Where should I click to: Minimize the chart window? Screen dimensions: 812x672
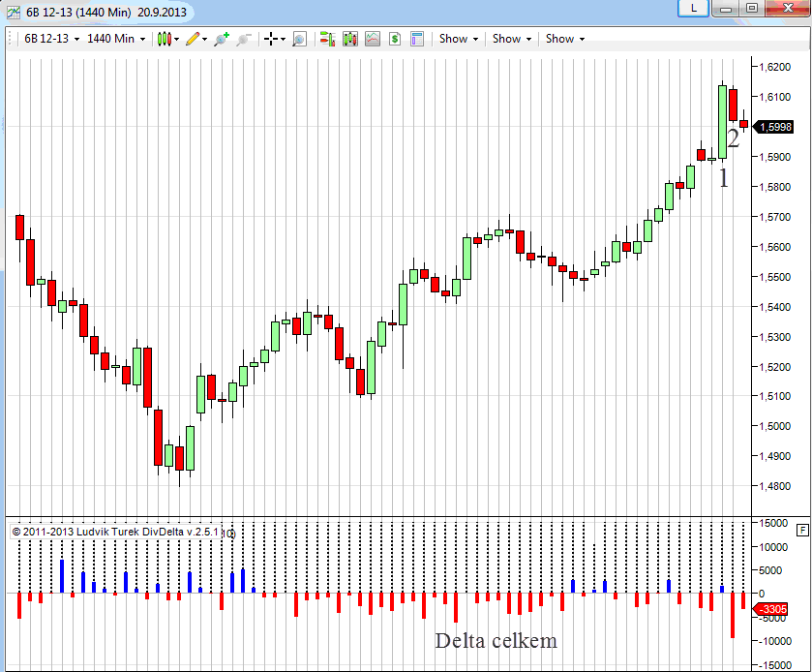coord(726,9)
